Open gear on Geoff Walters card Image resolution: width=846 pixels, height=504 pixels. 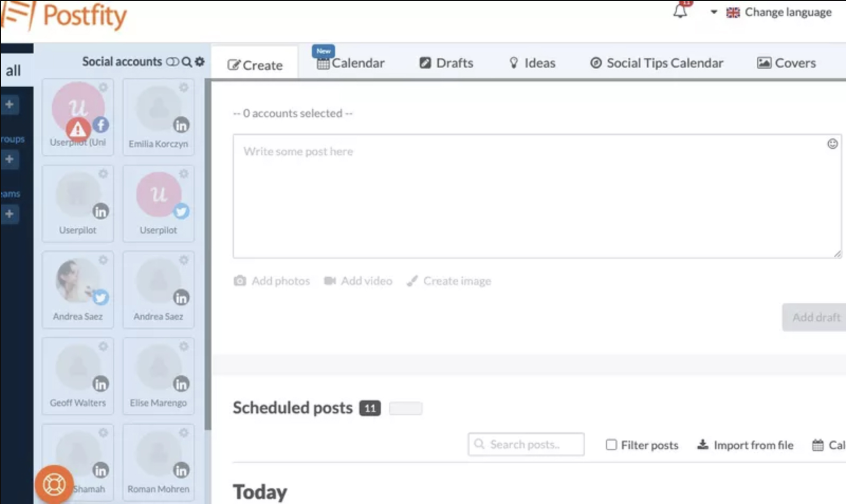103,346
